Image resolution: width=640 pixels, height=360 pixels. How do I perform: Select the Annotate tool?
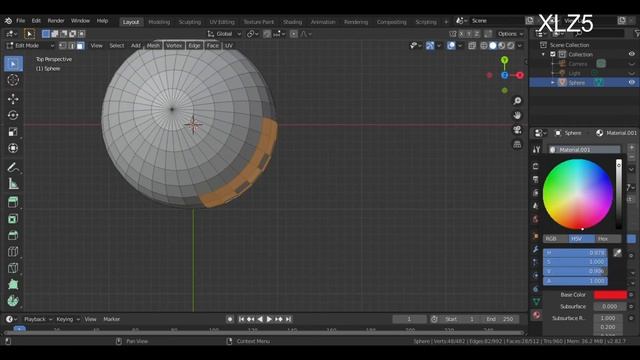click(13, 167)
